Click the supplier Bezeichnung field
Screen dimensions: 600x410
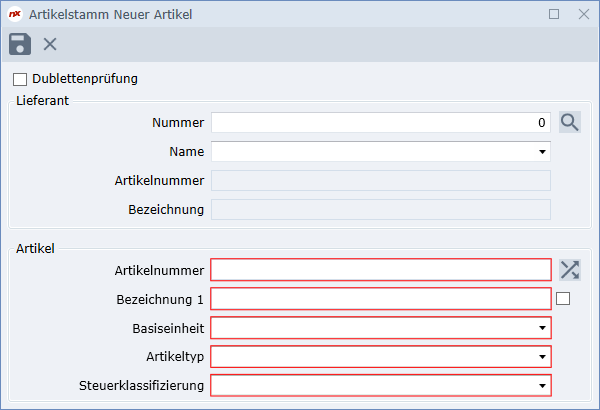tap(380, 210)
